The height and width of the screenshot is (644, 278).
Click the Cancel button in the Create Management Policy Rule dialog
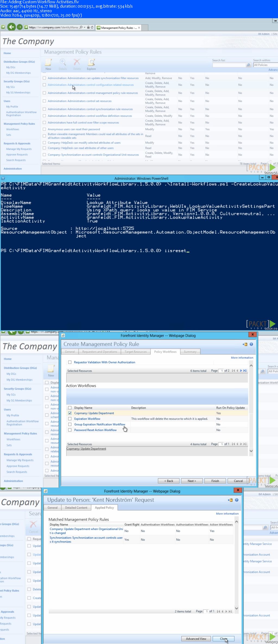tap(238, 481)
